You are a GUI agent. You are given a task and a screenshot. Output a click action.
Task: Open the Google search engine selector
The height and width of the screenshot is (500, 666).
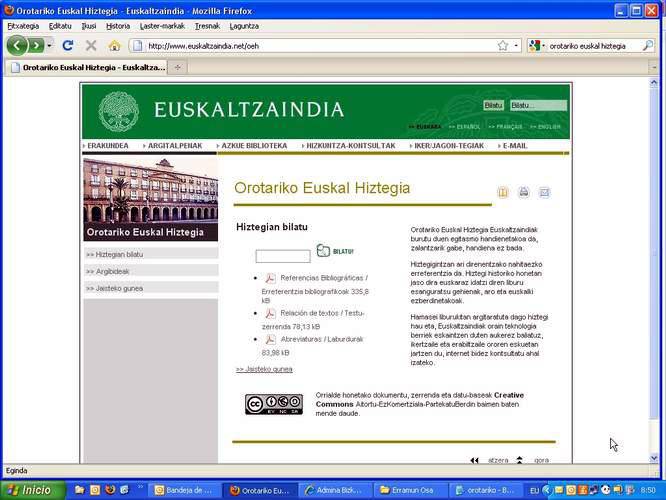(537, 45)
